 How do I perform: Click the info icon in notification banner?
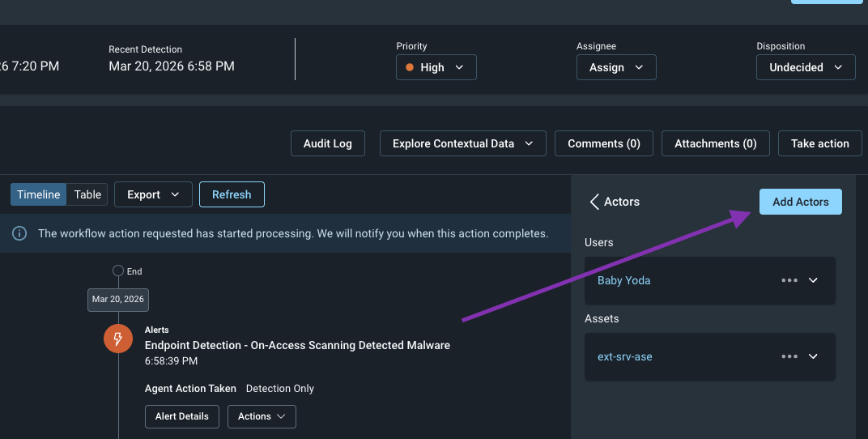pos(20,233)
